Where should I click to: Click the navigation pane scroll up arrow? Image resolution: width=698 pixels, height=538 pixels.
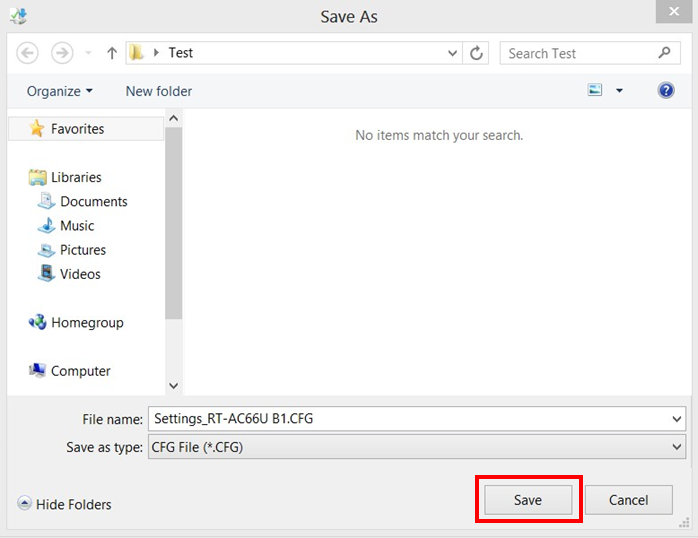pos(174,118)
